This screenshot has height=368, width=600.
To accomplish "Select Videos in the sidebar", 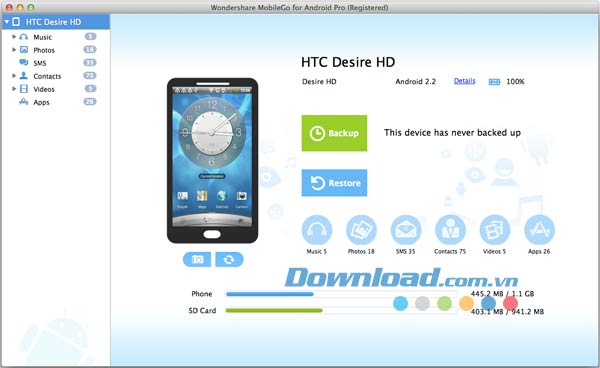I will 44,89.
